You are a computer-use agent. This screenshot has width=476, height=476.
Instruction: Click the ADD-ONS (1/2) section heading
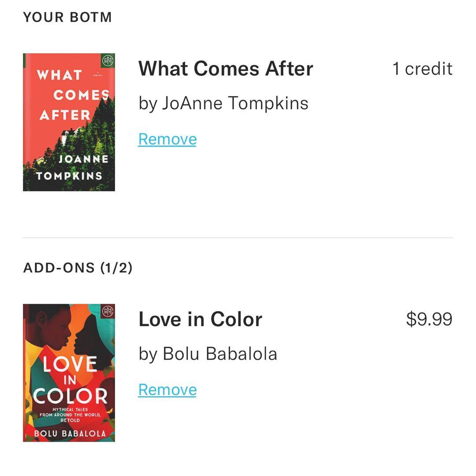[78, 268]
